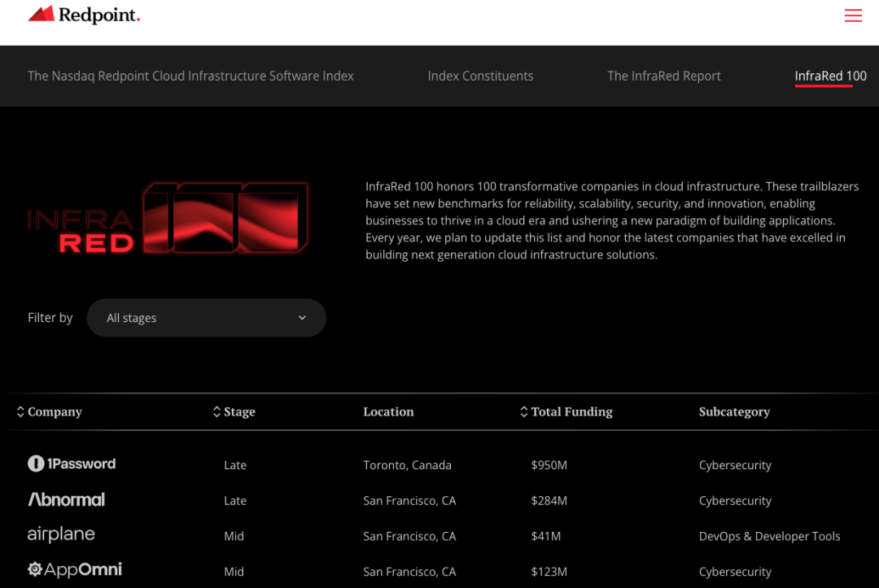Click San Francisco, CA in AppOmni row
Viewport: 879px width, 588px height.
click(409, 572)
